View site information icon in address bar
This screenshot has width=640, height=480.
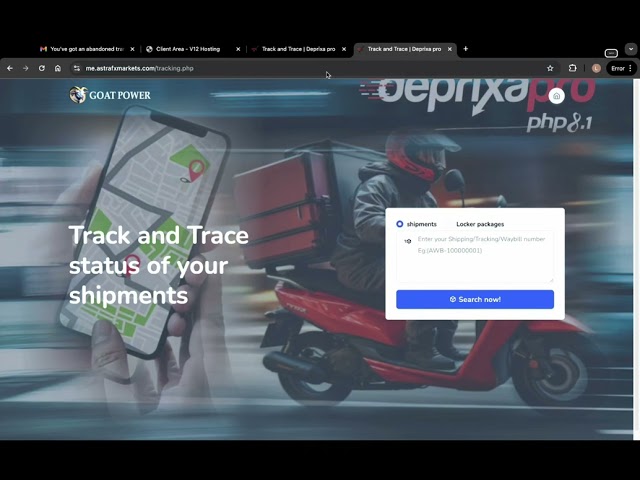coord(77,68)
